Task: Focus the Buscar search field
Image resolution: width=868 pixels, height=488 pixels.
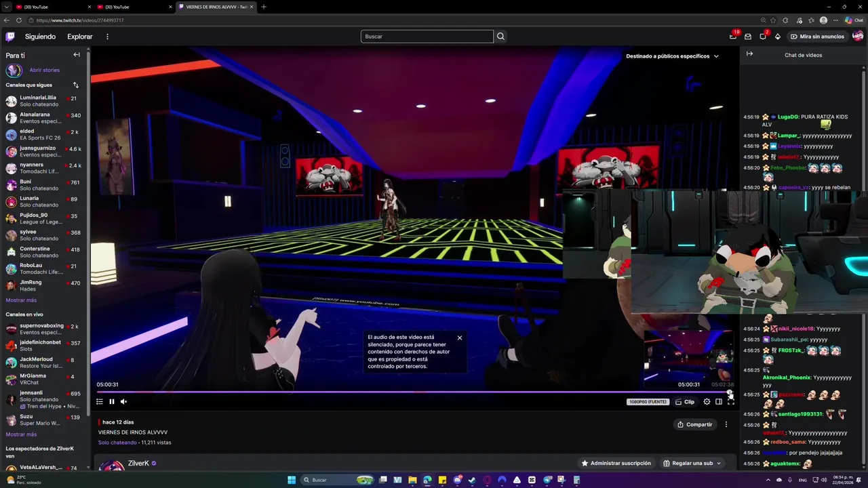Action: point(427,37)
